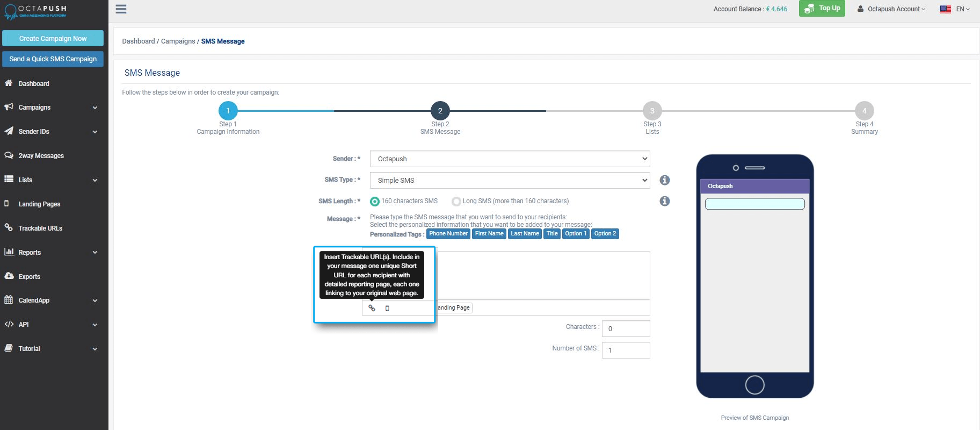Select Long SMS radio option

tap(456, 202)
